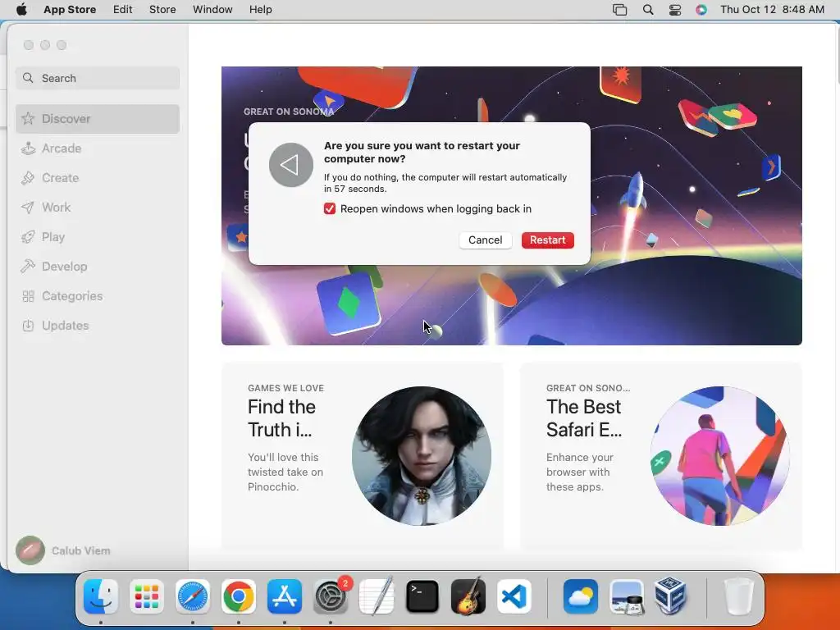
Task: Open the Apple menu
Action: click(x=21, y=10)
